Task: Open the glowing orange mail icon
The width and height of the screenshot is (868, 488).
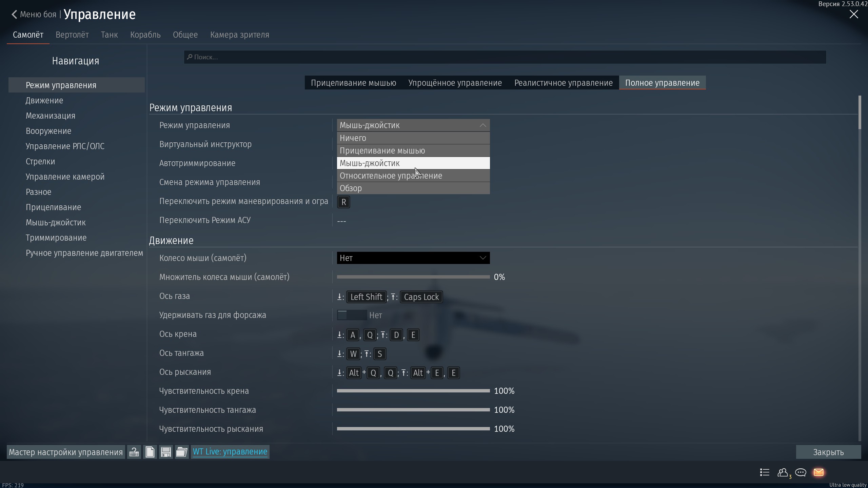Action: [x=818, y=472]
